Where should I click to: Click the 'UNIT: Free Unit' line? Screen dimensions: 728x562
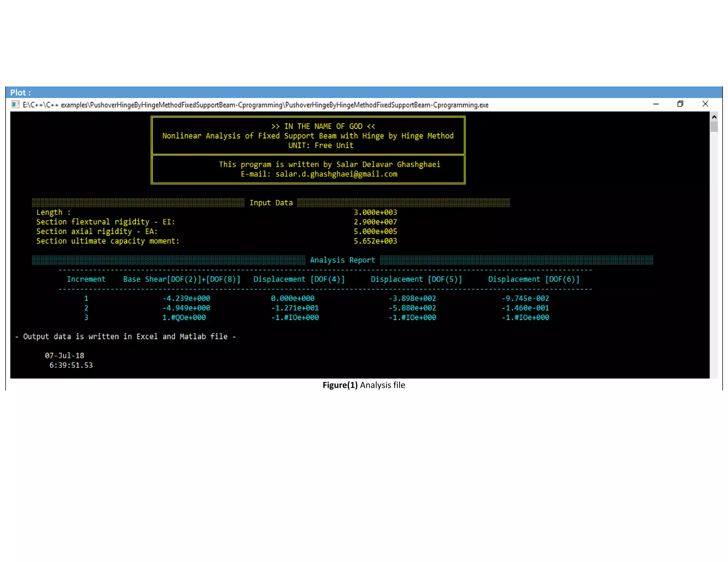pos(321,145)
